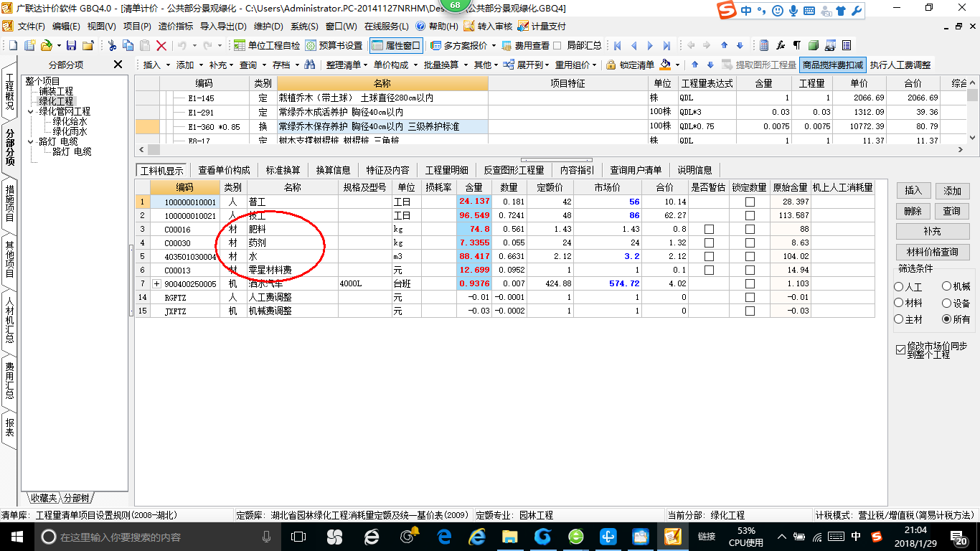Screen dimensions: 980x551
Task: Switch to the 标准换算 tab
Action: coord(283,170)
